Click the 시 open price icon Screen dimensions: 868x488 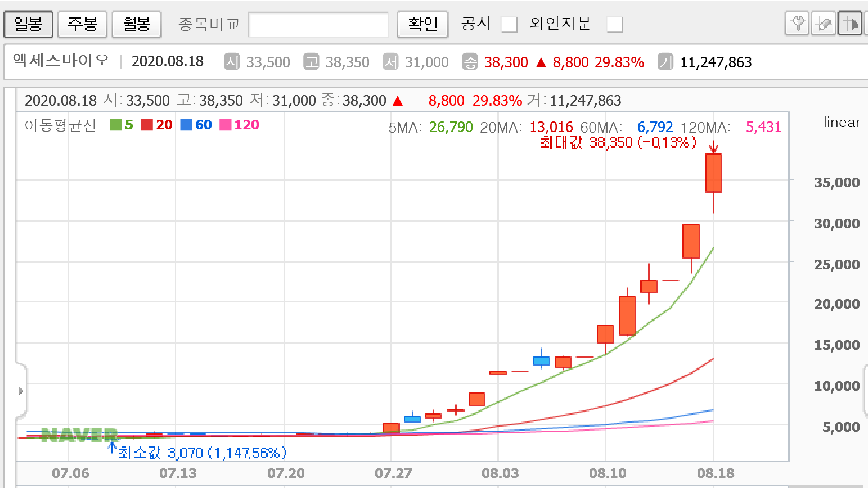232,61
